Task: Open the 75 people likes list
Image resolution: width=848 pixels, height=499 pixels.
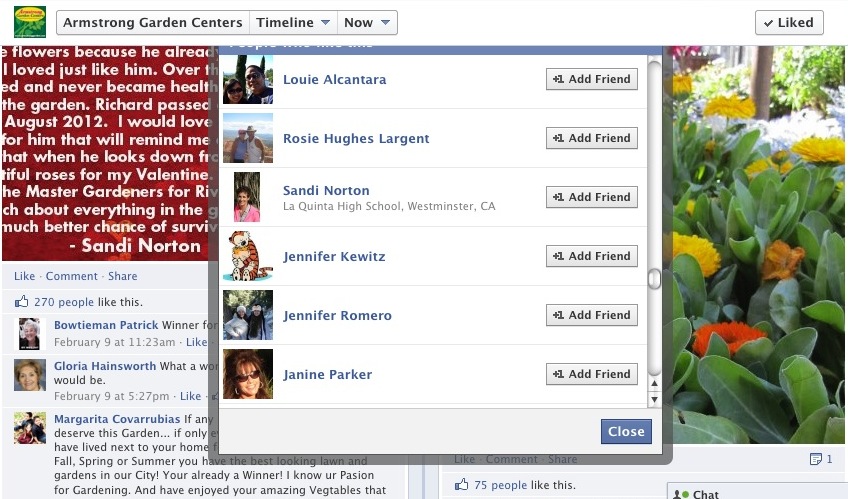Action: (500, 485)
